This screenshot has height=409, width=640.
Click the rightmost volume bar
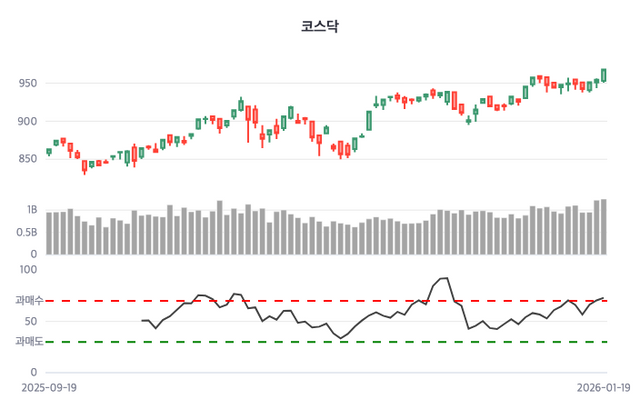point(604,227)
